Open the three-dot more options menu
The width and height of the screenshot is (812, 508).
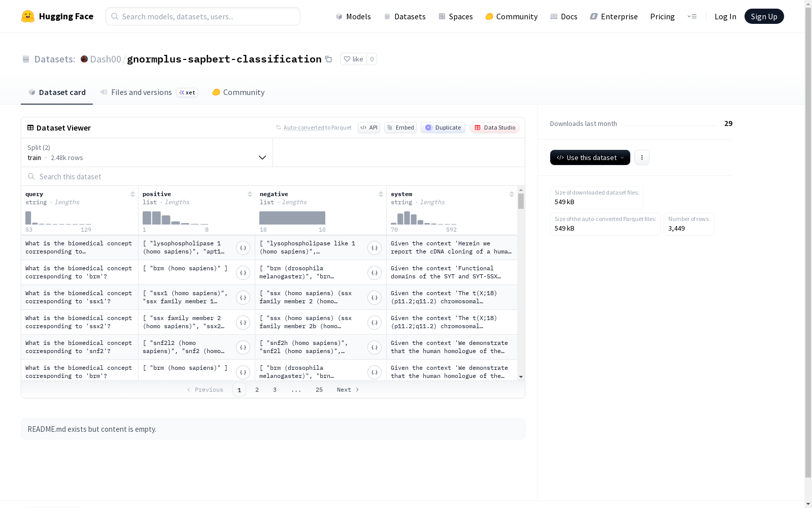click(642, 157)
